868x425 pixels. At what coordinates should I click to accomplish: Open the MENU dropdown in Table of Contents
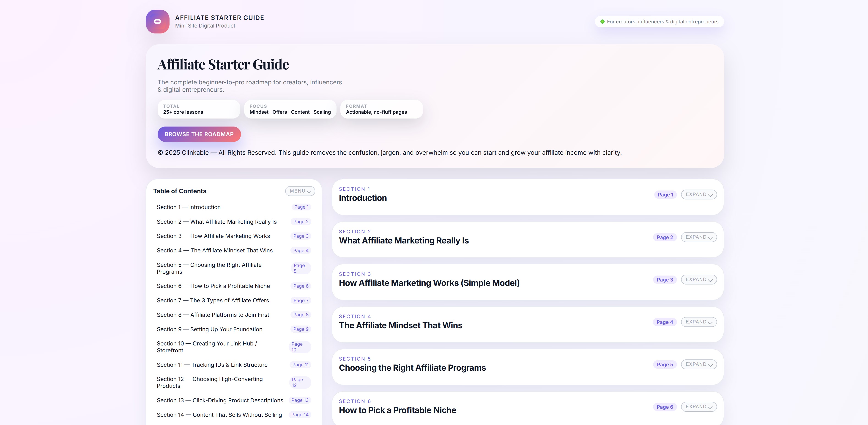tap(300, 190)
